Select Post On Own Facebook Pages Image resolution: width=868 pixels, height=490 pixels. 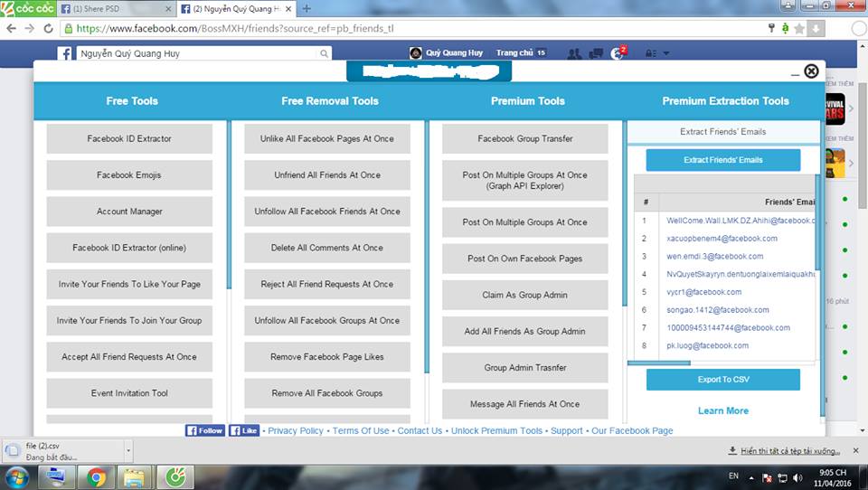tap(524, 259)
